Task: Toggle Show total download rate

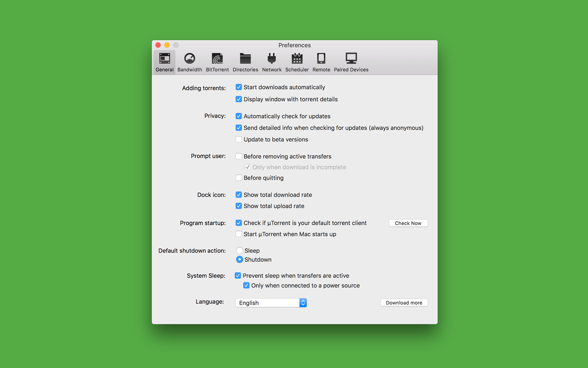Action: (x=239, y=195)
